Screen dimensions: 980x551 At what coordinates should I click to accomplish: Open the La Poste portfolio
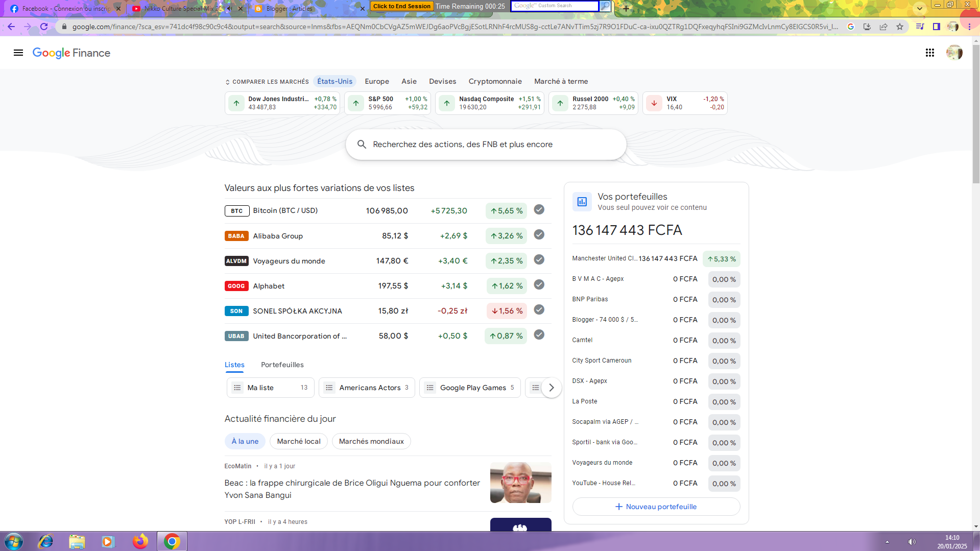pyautogui.click(x=656, y=402)
